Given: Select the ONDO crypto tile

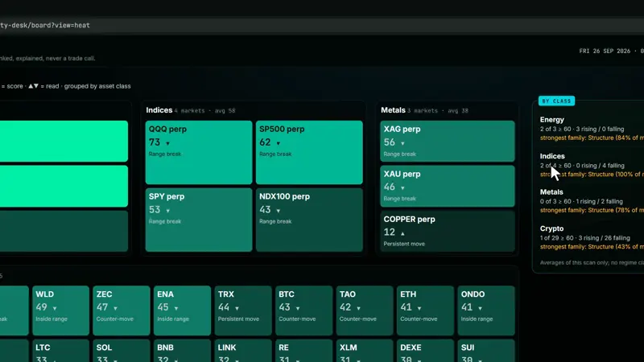Looking at the screenshot, I should [x=486, y=311].
